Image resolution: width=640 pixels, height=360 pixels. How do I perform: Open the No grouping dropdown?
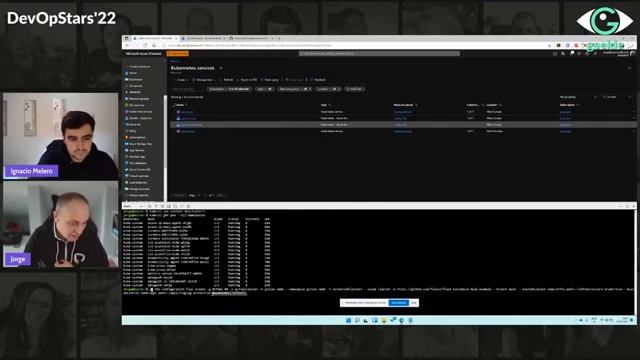(578, 97)
